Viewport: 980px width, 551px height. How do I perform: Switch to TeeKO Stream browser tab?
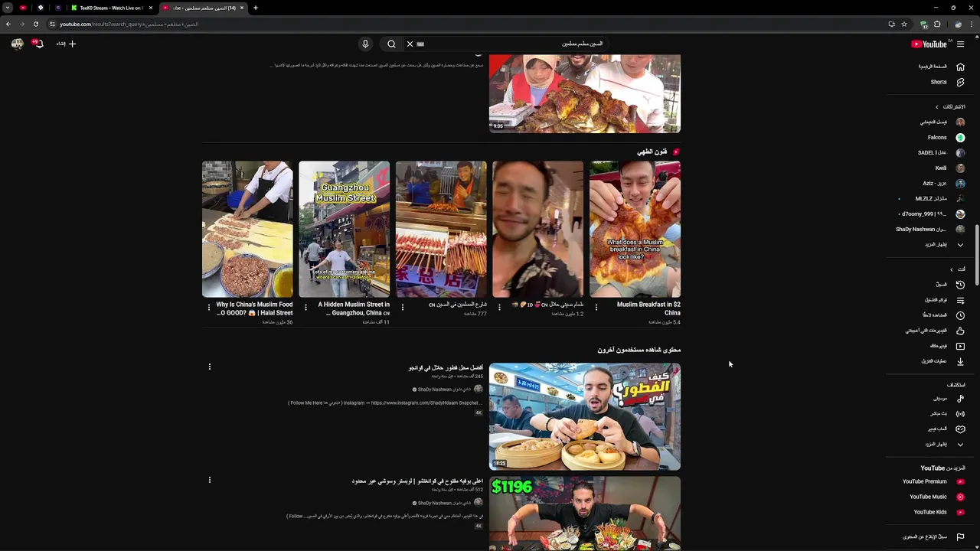point(112,8)
